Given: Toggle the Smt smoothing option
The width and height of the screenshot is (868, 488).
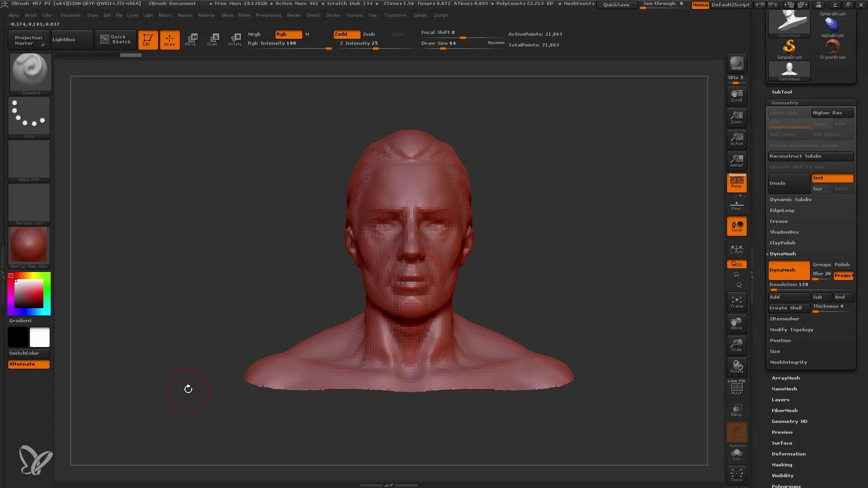Looking at the screenshot, I should (832, 178).
